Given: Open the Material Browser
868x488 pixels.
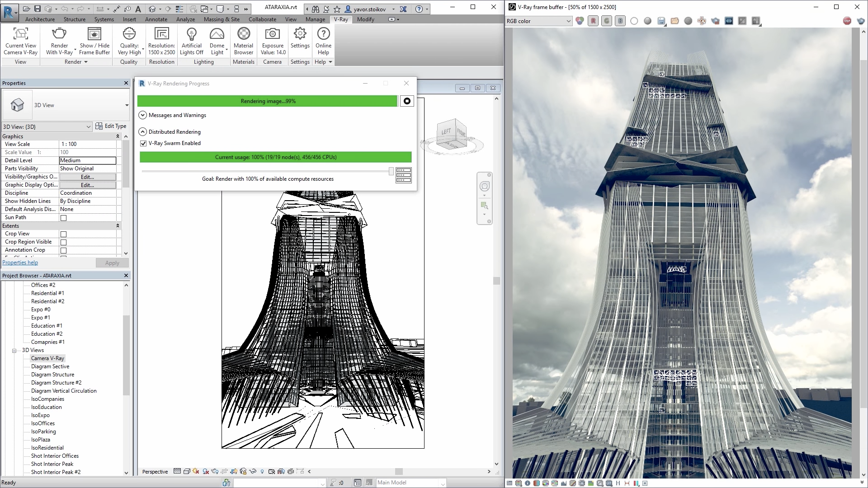Looking at the screenshot, I should [243, 34].
